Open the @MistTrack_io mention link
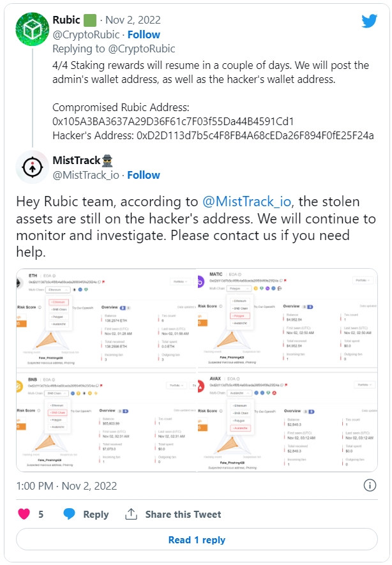The height and width of the screenshot is (565, 392). click(x=247, y=202)
